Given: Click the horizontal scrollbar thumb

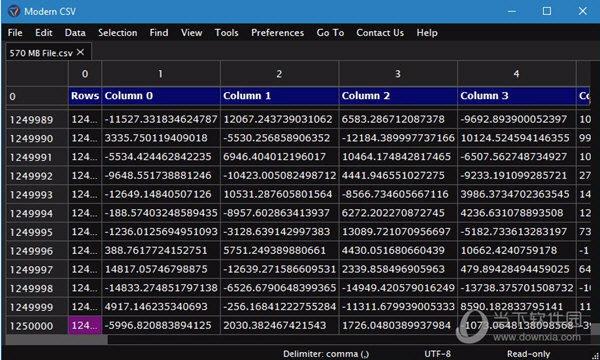Looking at the screenshot, I should [x=57, y=340].
